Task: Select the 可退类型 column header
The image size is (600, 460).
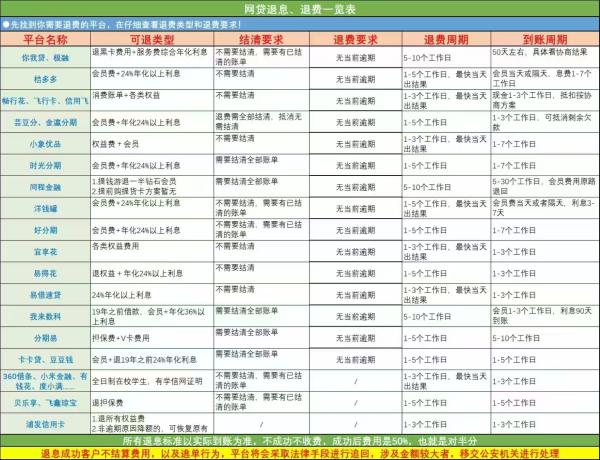Action: click(x=152, y=39)
